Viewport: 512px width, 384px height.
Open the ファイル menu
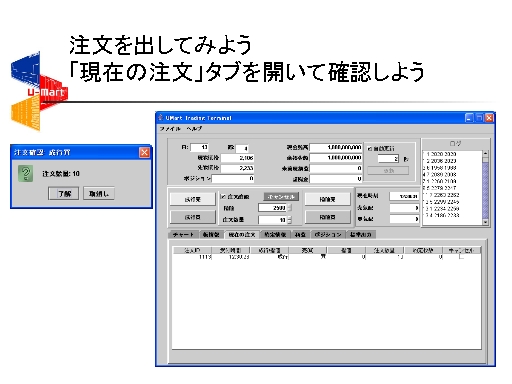pyautogui.click(x=170, y=129)
